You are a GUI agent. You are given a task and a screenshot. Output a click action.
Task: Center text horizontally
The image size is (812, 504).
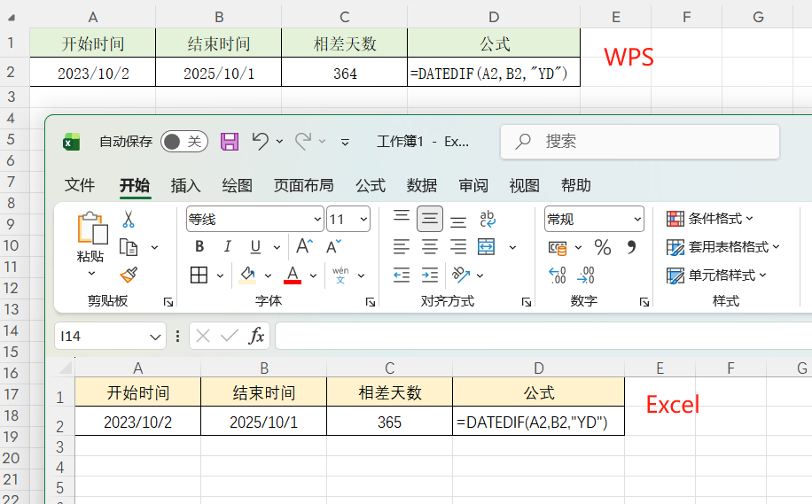(x=430, y=247)
